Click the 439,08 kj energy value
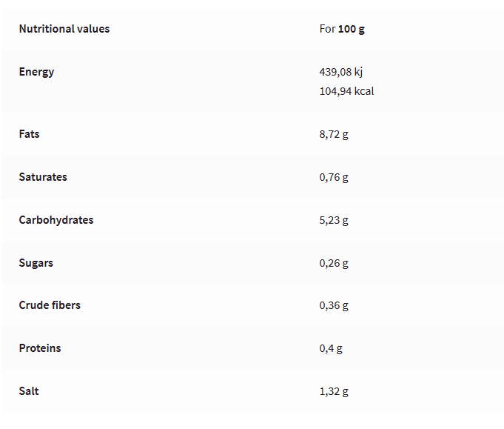Screen dimensions: 504x429 point(341,72)
